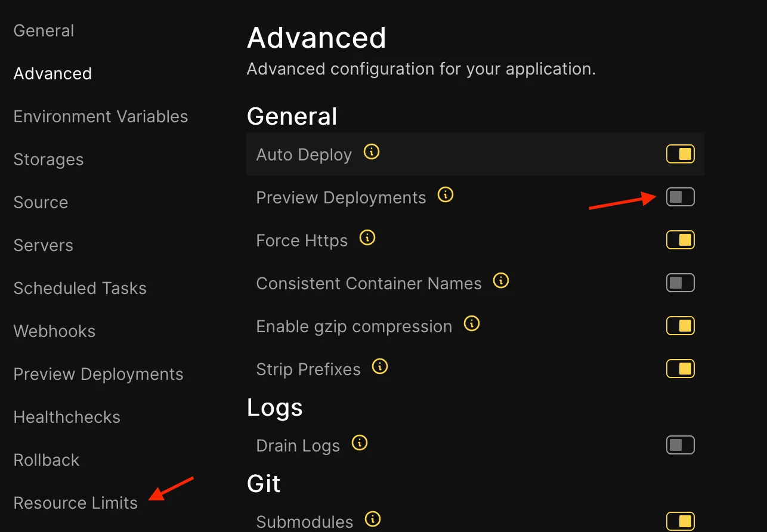
Task: Select Advanced in the sidebar
Action: click(x=52, y=74)
